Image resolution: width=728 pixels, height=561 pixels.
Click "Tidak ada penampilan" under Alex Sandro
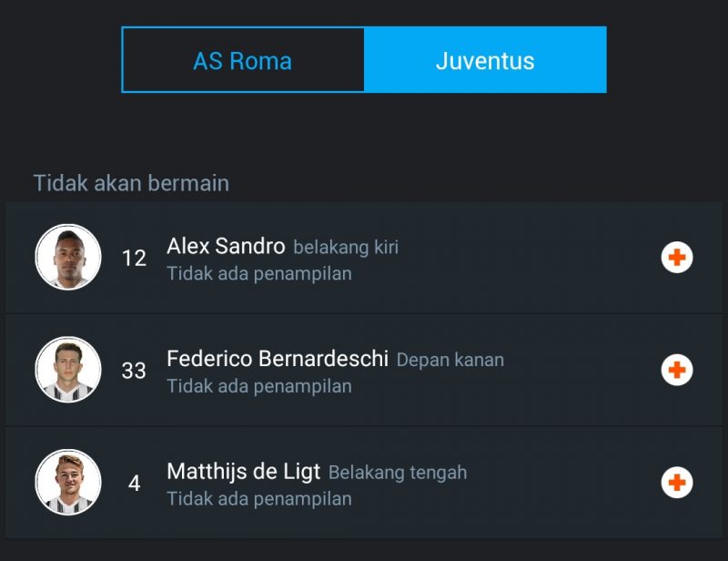click(259, 273)
